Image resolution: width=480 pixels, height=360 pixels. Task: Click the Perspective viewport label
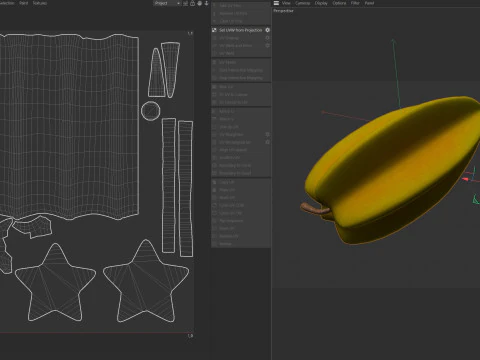coord(283,11)
